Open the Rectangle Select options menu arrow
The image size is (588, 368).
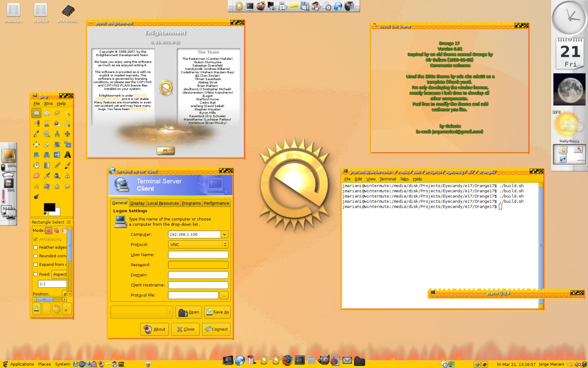tap(69, 222)
